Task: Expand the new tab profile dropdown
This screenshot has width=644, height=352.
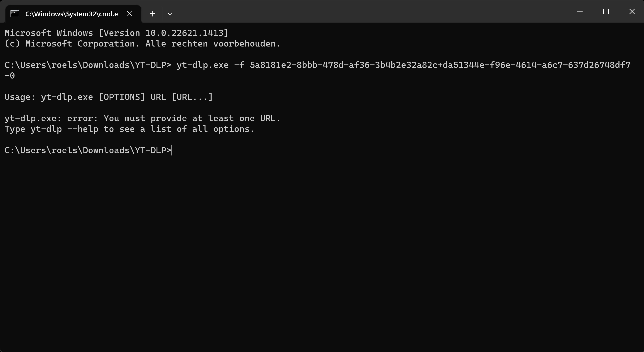Action: 170,14
